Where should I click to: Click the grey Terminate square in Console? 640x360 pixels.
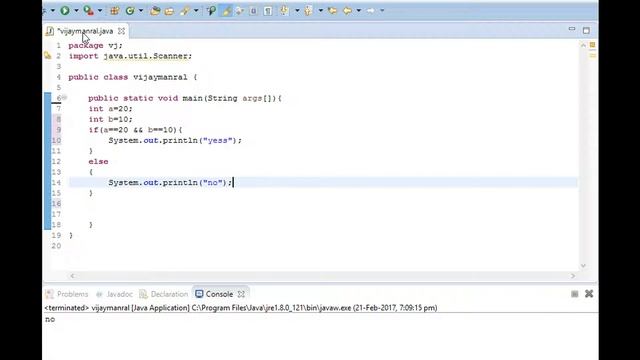pos(574,294)
